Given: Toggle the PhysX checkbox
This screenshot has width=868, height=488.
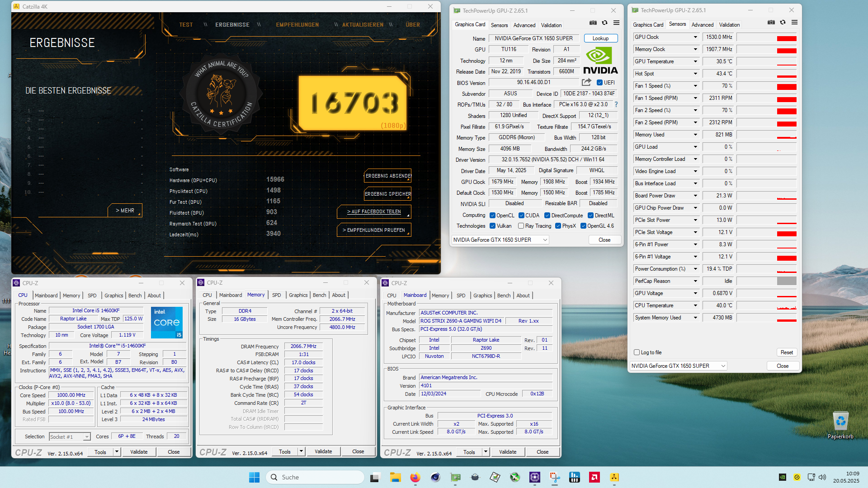Looking at the screenshot, I should pyautogui.click(x=558, y=226).
